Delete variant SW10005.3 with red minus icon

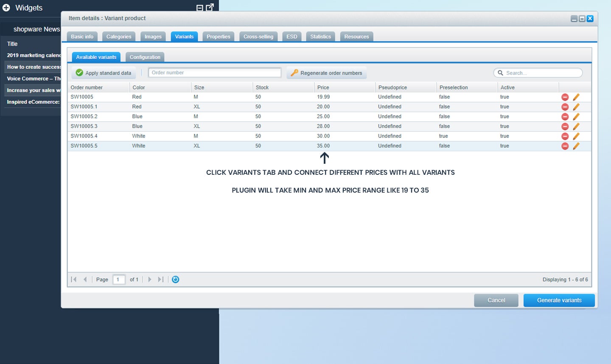coord(565,126)
